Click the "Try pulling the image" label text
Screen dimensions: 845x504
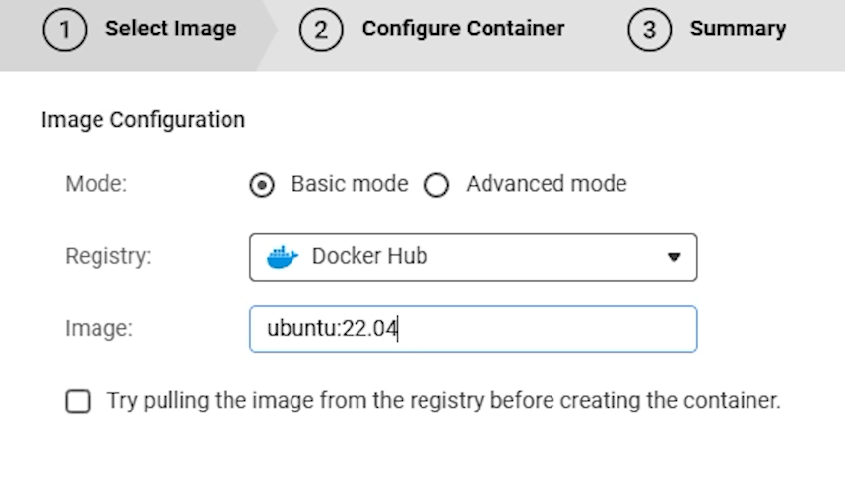443,401
